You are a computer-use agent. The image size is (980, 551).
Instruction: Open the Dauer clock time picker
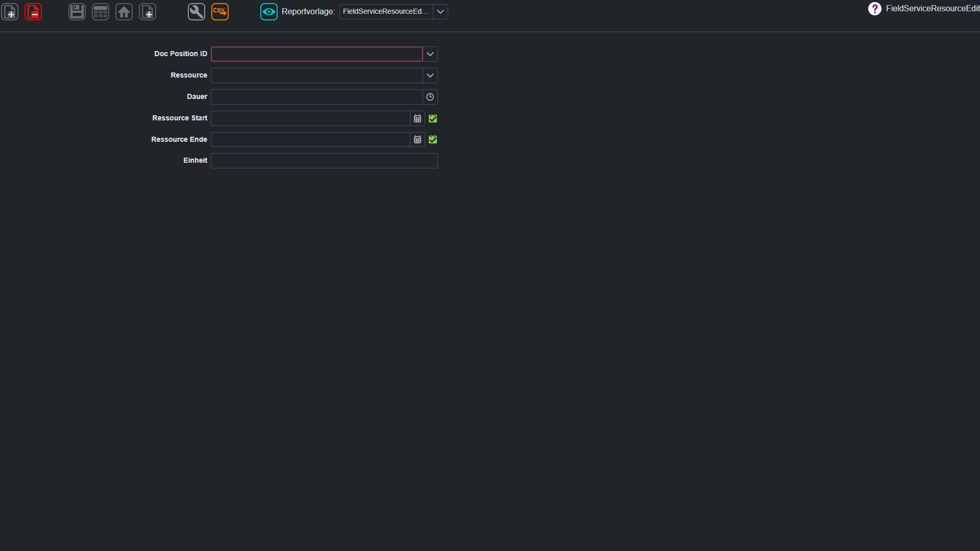pos(430,97)
